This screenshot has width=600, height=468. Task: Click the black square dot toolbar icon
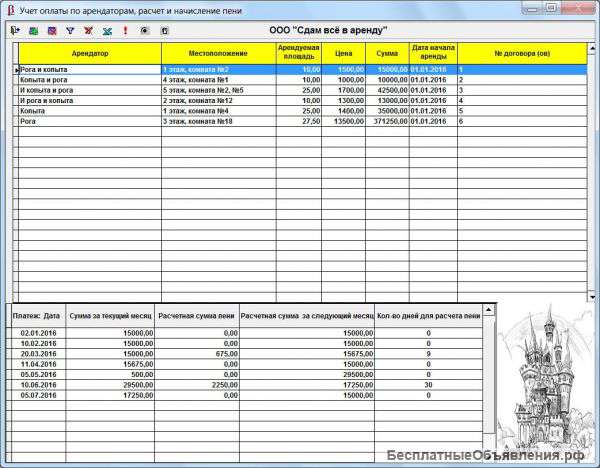pyautogui.click(x=145, y=31)
